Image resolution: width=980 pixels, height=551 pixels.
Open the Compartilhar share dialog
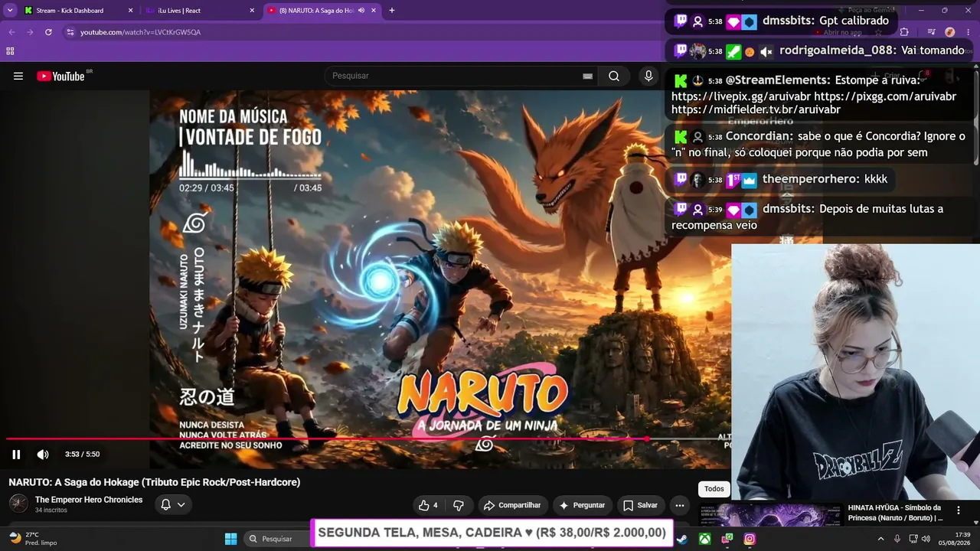click(x=513, y=505)
